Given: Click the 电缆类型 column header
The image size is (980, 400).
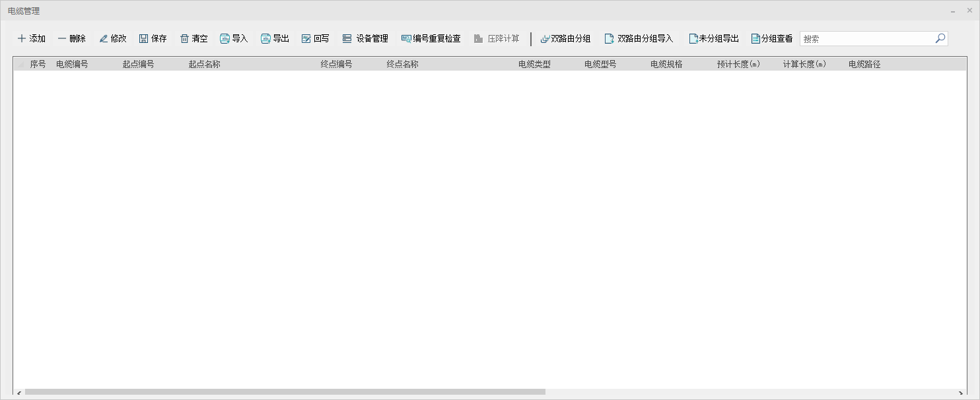Looking at the screenshot, I should click(x=534, y=65).
